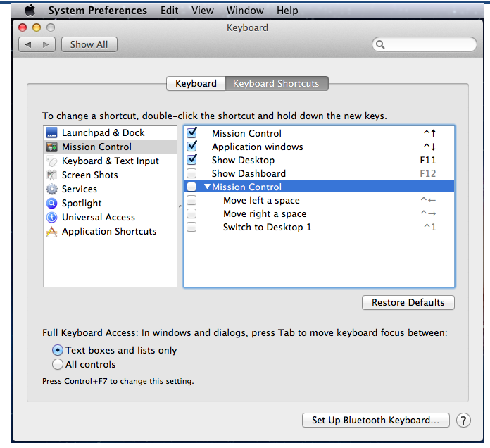Click the F12 shortcut for Show Dashboard

pyautogui.click(x=428, y=173)
